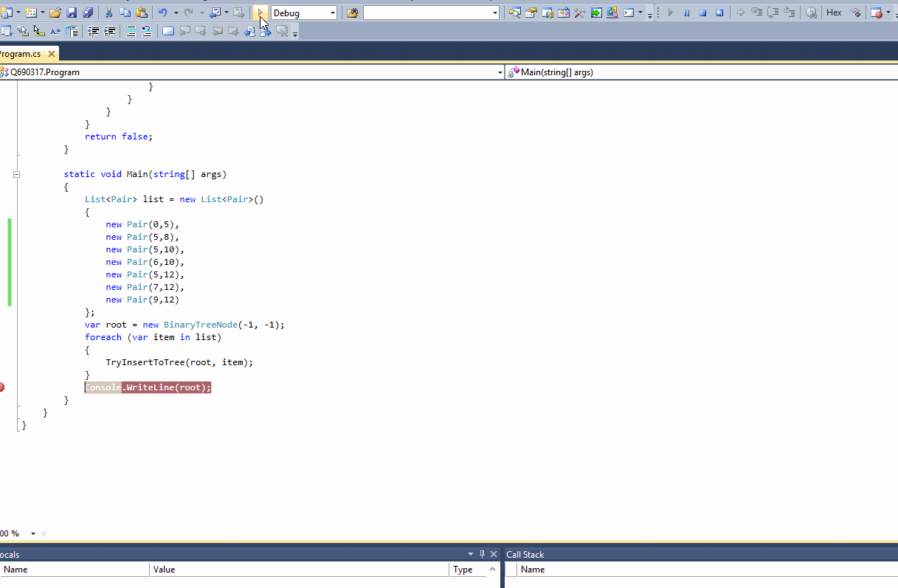This screenshot has height=588, width=898.
Task: Toggle a bookmark with the bookmark icon
Action: pyautogui.click(x=168, y=31)
